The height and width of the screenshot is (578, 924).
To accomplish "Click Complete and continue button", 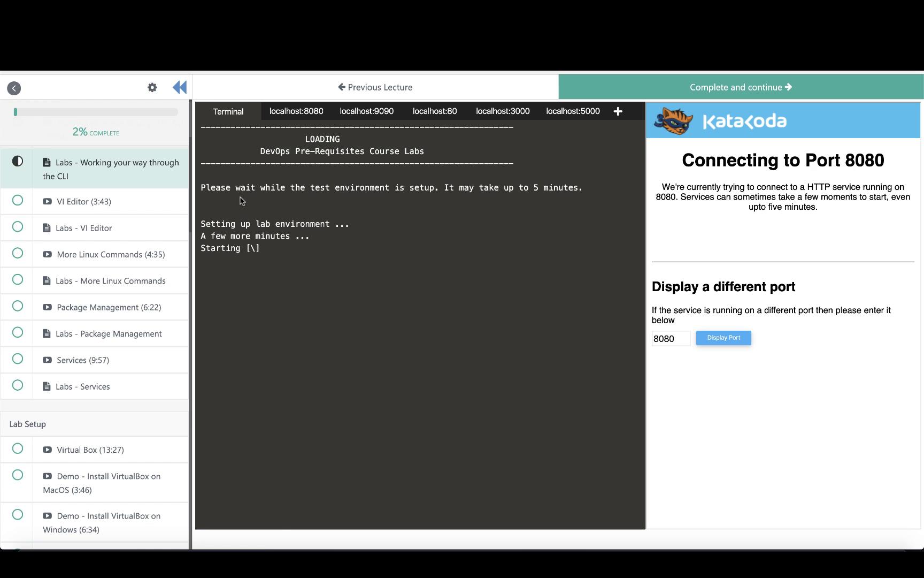I will [741, 87].
